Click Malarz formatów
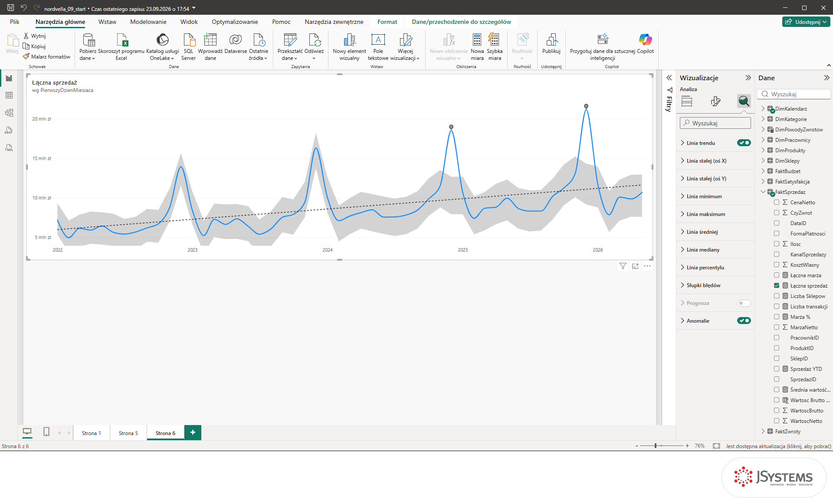The width and height of the screenshot is (833, 504). coord(47,56)
